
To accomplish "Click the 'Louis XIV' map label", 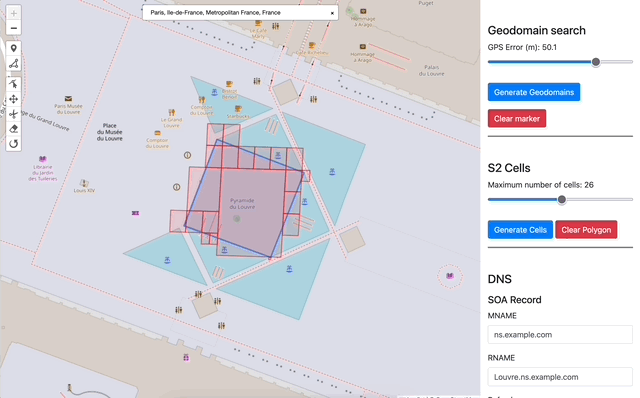I will pyautogui.click(x=84, y=191).
